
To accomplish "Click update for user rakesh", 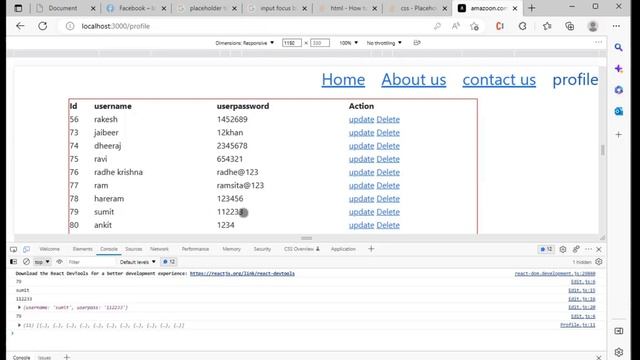I will [361, 120].
